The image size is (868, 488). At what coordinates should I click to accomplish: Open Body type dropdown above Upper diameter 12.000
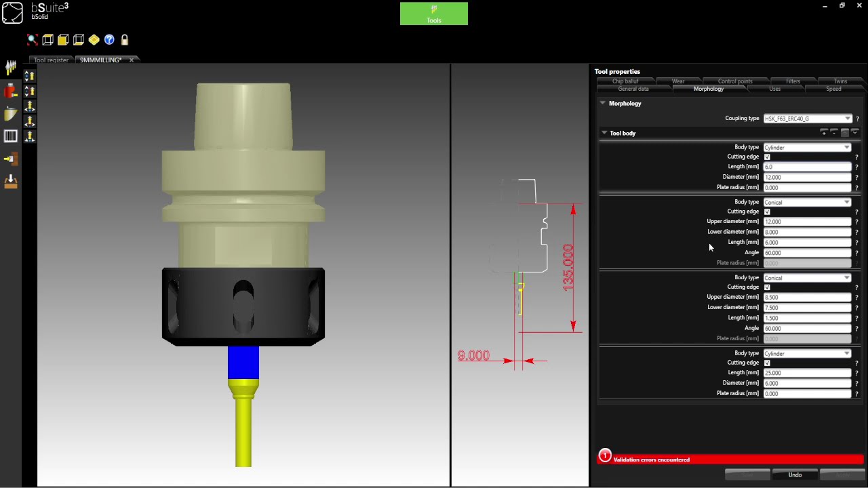(x=807, y=202)
